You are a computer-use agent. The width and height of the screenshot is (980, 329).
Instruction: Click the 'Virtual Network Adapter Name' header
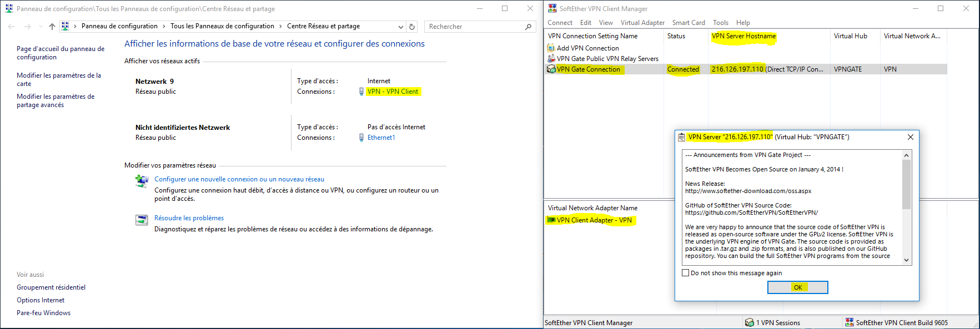[592, 208]
